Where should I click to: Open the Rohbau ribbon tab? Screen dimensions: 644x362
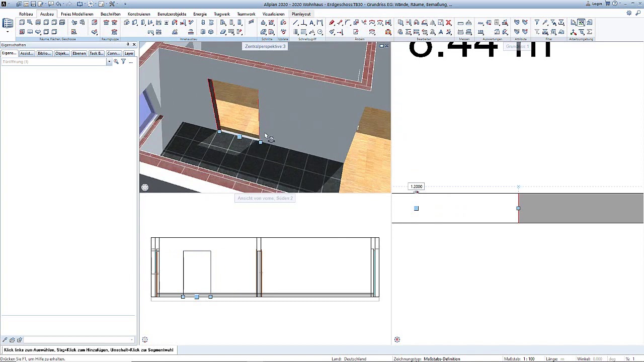click(x=26, y=14)
